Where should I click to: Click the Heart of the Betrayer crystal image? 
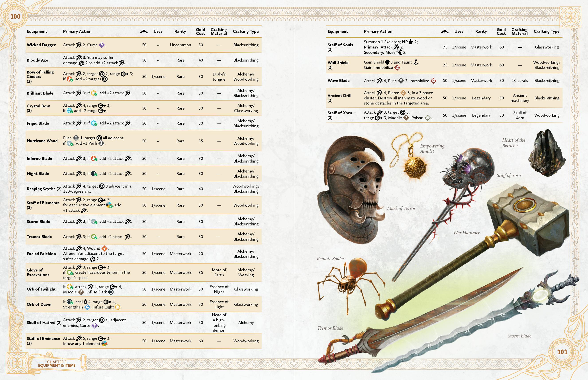point(547,153)
